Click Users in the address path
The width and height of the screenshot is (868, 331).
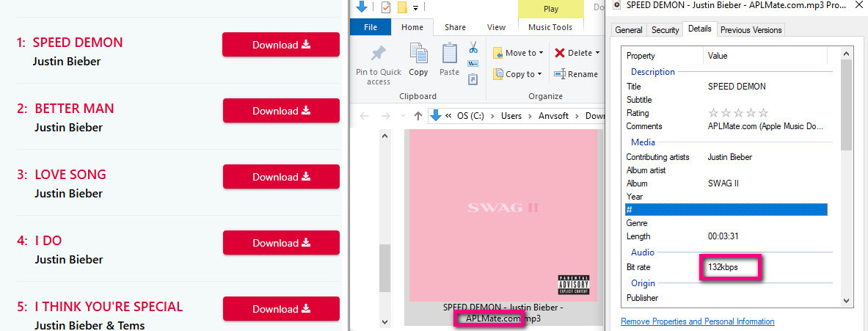point(511,116)
